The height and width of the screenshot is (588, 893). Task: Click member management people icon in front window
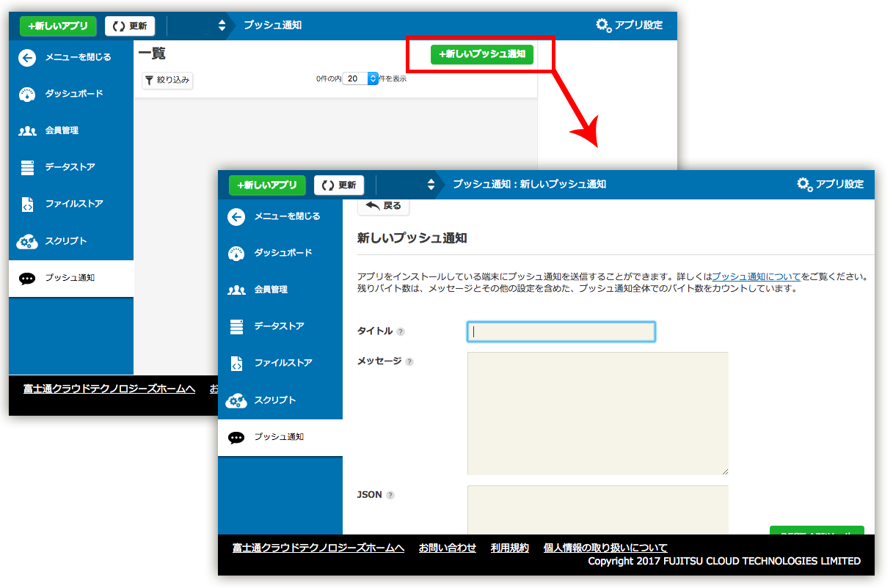[236, 290]
